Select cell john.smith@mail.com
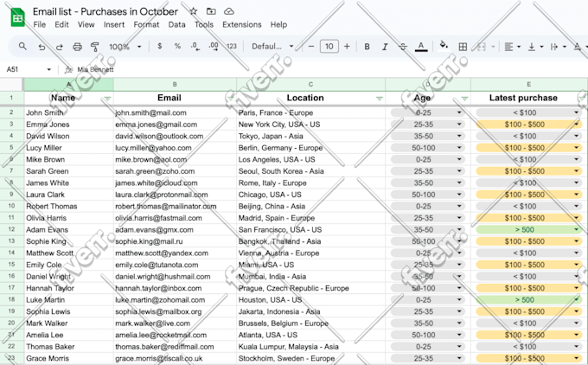The image size is (588, 365). [175, 112]
